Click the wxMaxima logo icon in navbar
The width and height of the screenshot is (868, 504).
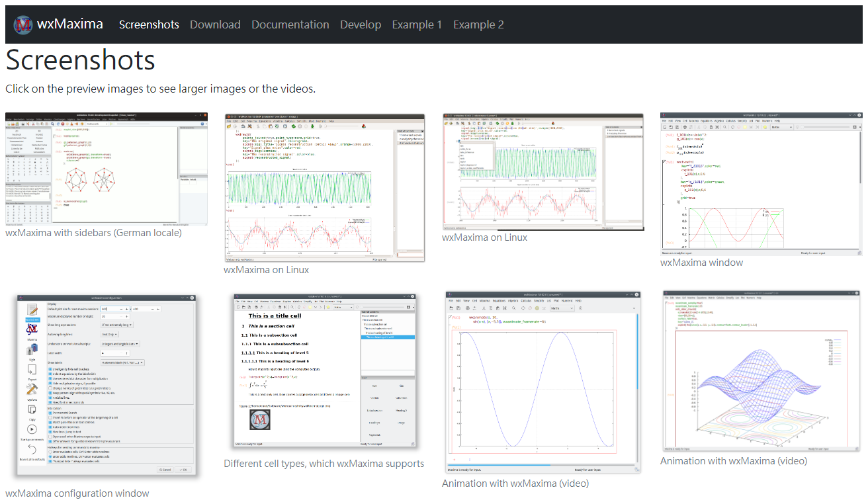coord(23,25)
